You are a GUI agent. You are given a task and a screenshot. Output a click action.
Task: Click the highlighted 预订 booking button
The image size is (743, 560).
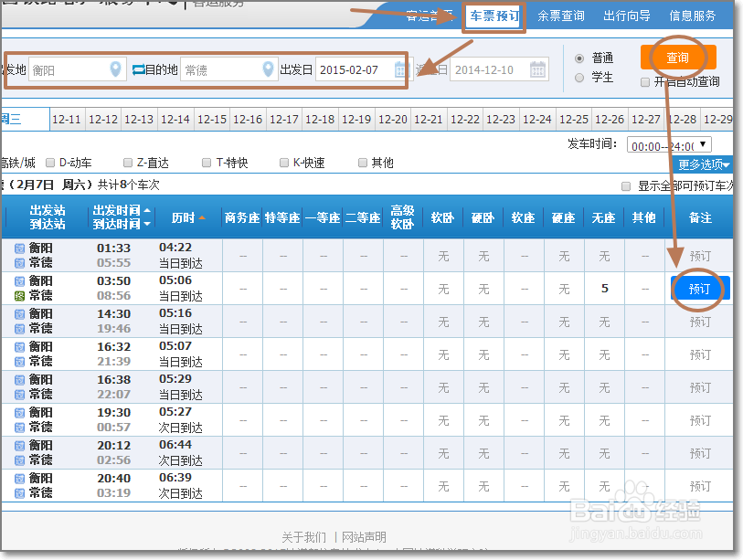point(699,288)
